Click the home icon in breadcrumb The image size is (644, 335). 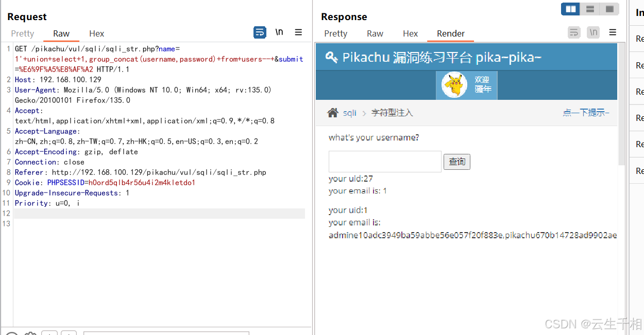333,113
